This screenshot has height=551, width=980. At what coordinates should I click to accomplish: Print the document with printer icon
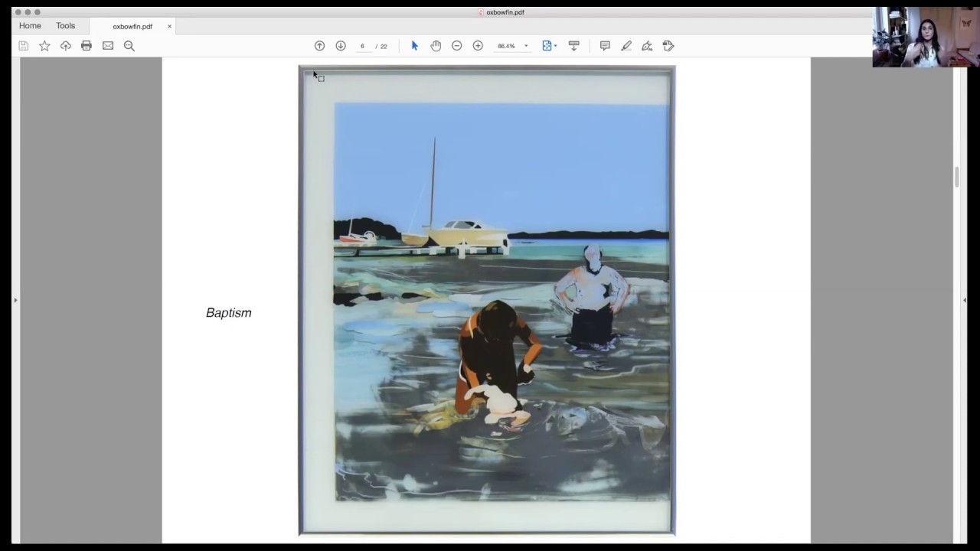(87, 46)
